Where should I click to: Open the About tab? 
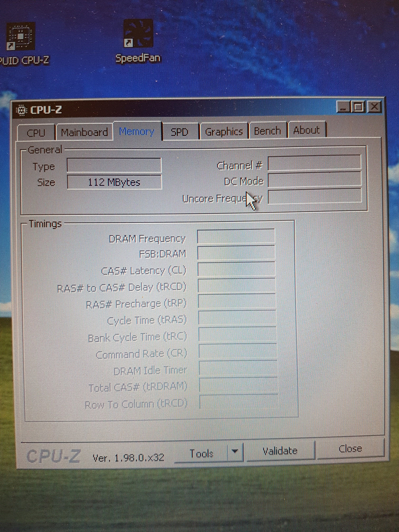(306, 130)
